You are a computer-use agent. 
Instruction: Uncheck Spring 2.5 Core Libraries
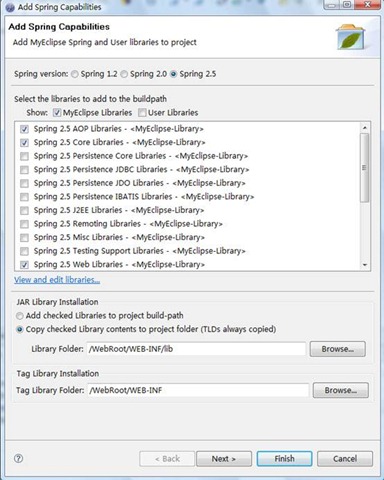coord(24,142)
